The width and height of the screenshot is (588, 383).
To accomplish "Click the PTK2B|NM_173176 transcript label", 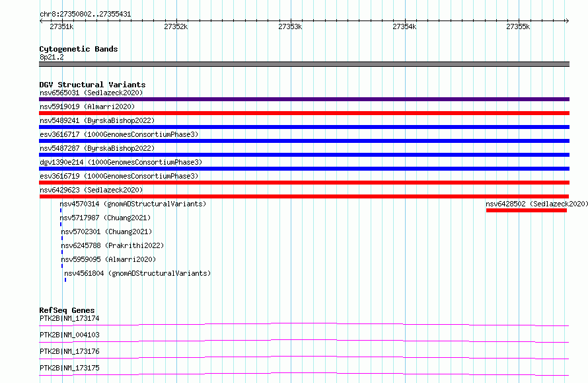I will coord(69,351).
